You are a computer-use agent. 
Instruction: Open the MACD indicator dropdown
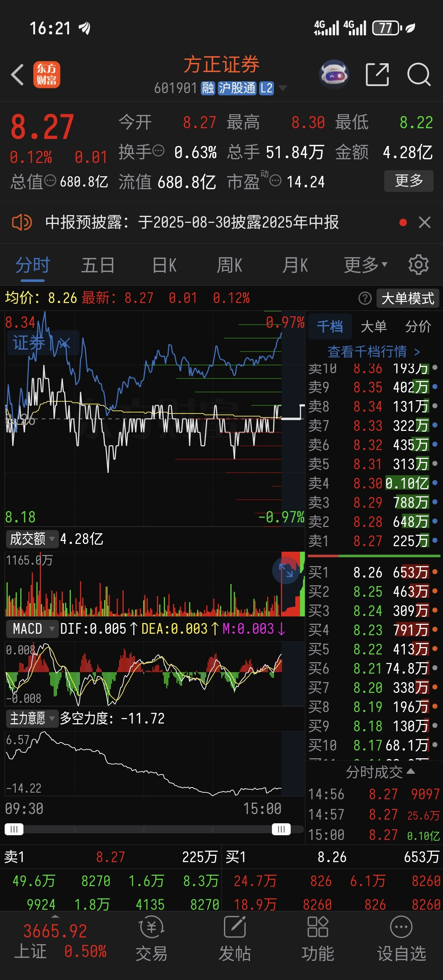(32, 629)
